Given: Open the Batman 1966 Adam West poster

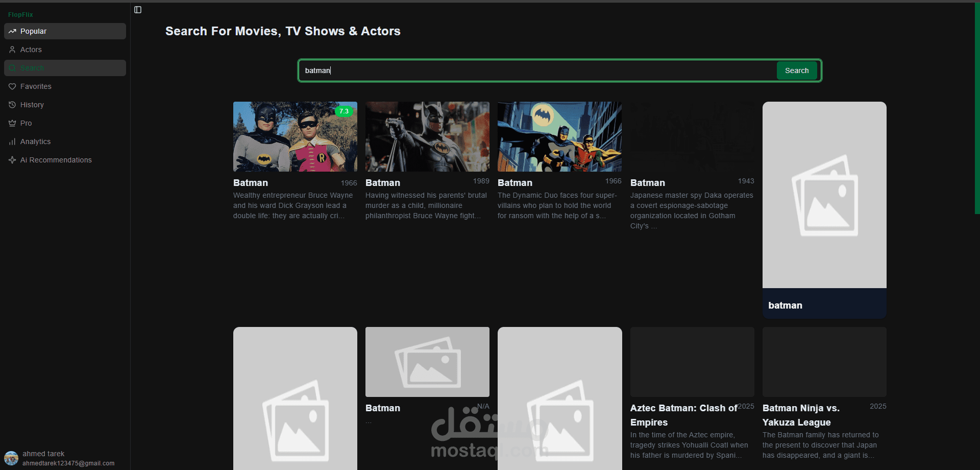Looking at the screenshot, I should (x=295, y=136).
